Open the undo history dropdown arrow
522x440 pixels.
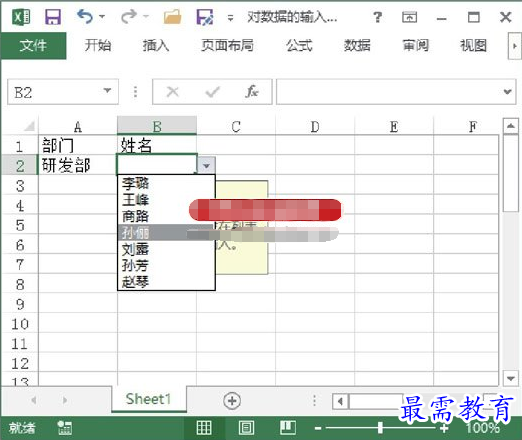pos(102,16)
